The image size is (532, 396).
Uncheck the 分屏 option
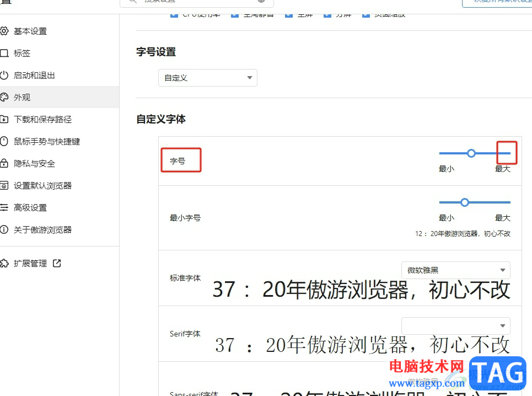(327, 14)
